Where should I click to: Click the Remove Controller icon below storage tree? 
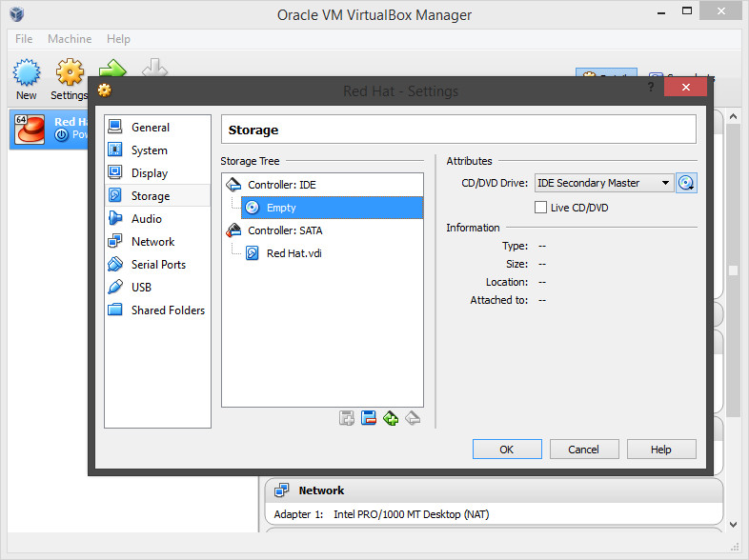point(369,418)
